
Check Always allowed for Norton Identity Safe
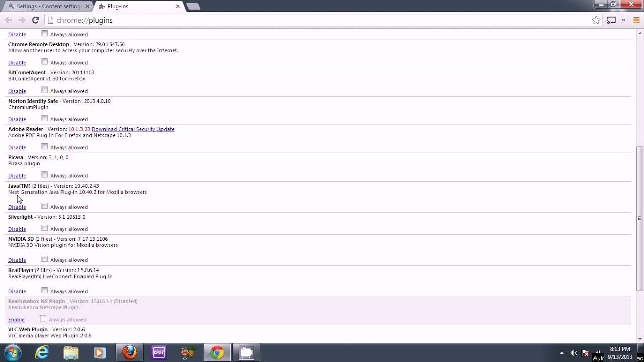point(44,118)
